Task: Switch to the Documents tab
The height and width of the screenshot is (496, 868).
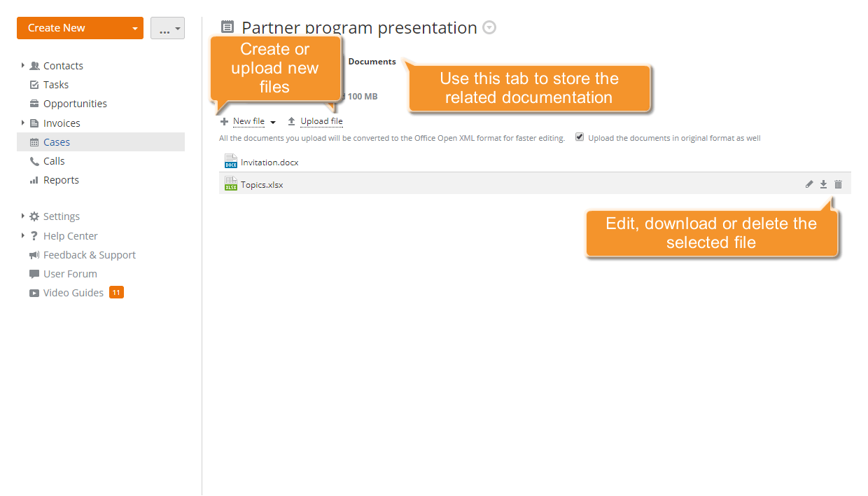Action: pos(372,61)
